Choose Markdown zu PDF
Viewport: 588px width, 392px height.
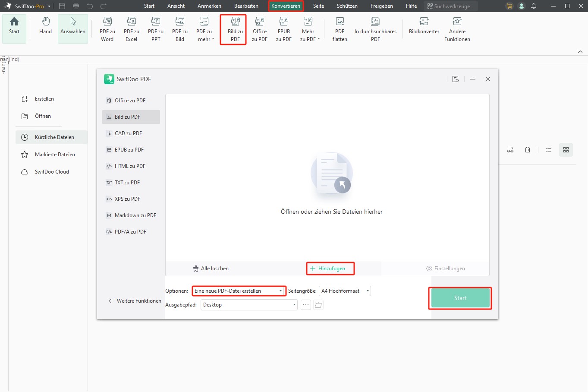point(131,215)
